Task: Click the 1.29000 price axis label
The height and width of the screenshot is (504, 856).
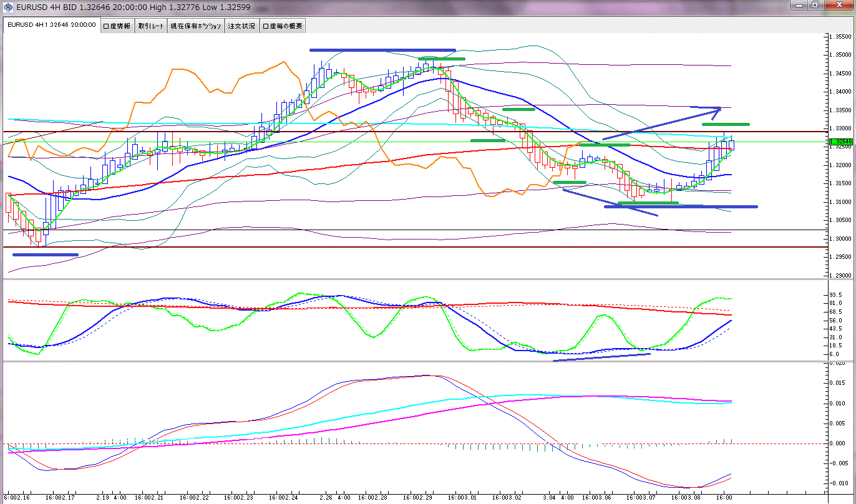Action: point(840,276)
